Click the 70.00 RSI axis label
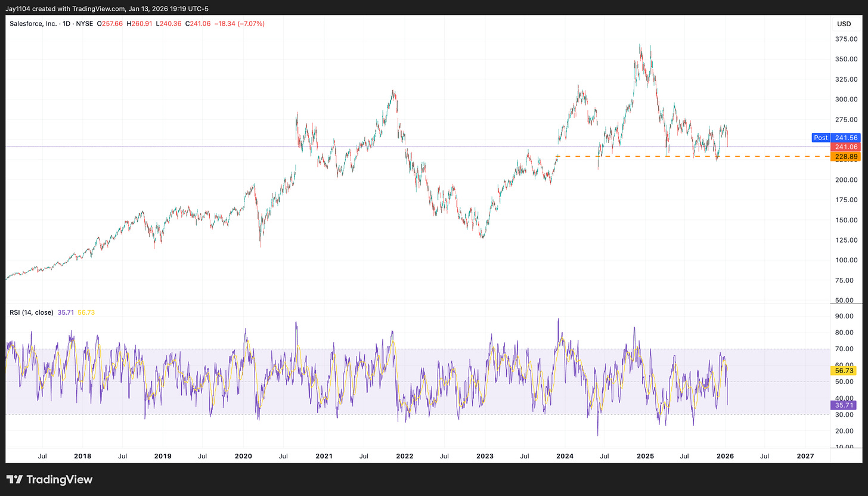Image resolution: width=868 pixels, height=496 pixels. point(845,349)
